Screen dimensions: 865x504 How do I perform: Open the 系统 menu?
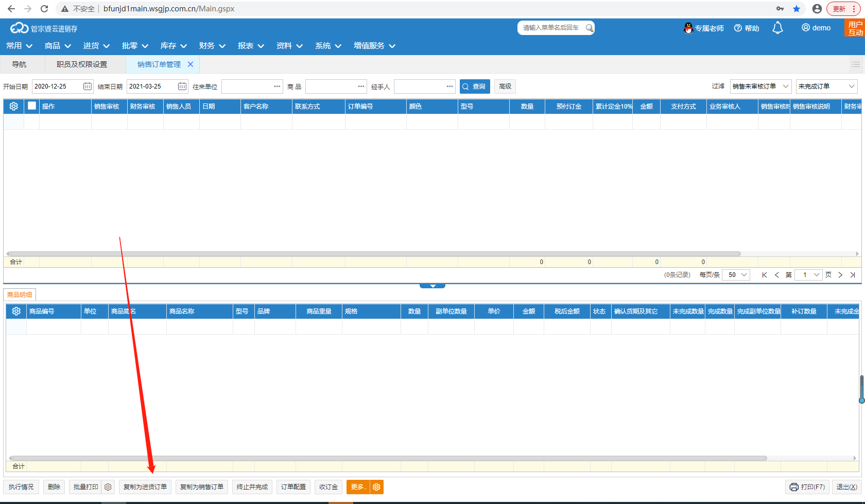click(x=328, y=46)
